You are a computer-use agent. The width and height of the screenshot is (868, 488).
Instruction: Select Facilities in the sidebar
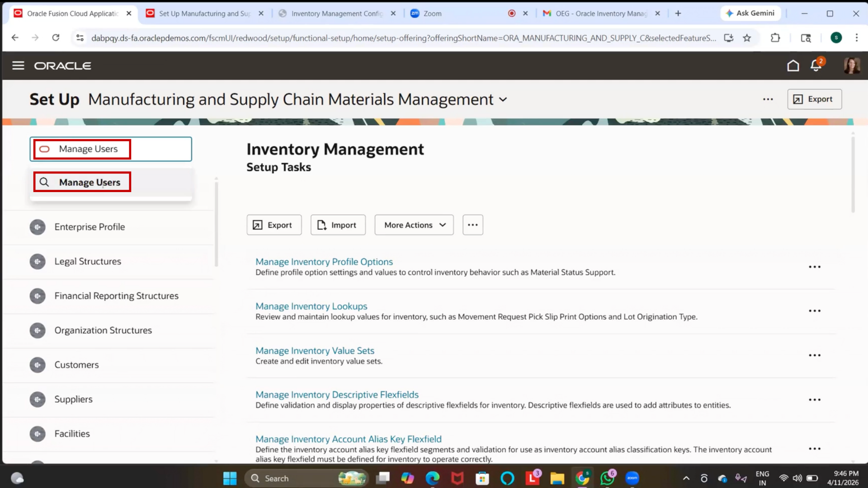tap(72, 434)
